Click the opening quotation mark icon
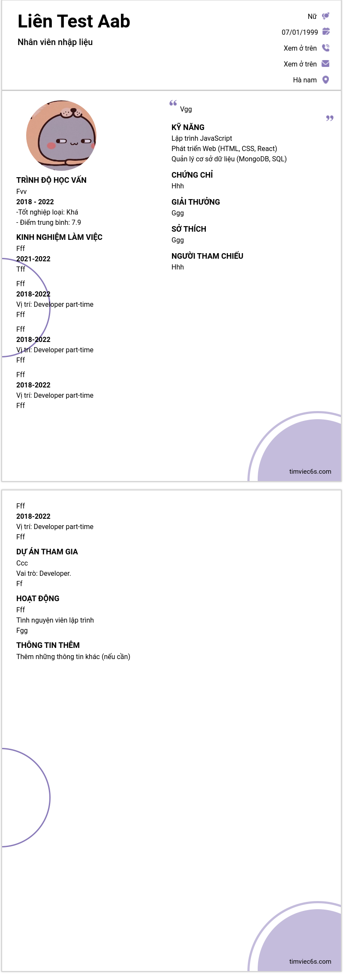Viewport: 343px width, 980px height. (173, 103)
